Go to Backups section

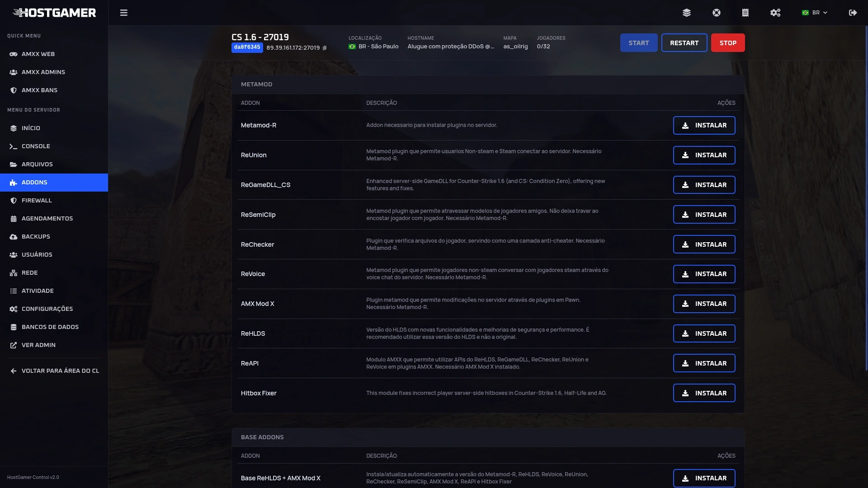coord(54,236)
